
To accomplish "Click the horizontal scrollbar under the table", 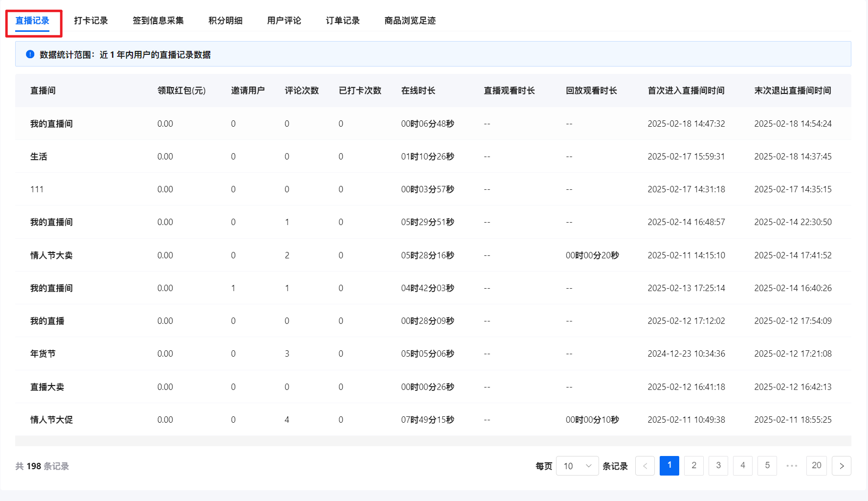I will [433, 441].
